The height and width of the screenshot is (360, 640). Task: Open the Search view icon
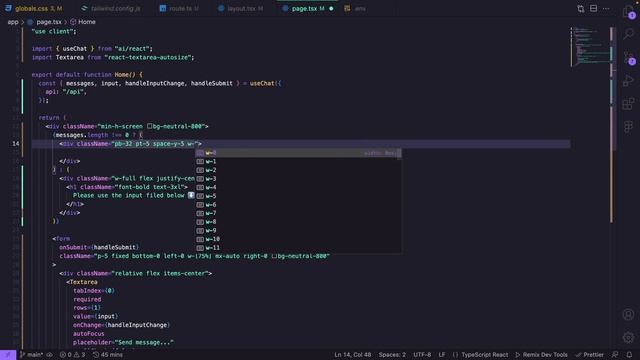point(629,34)
